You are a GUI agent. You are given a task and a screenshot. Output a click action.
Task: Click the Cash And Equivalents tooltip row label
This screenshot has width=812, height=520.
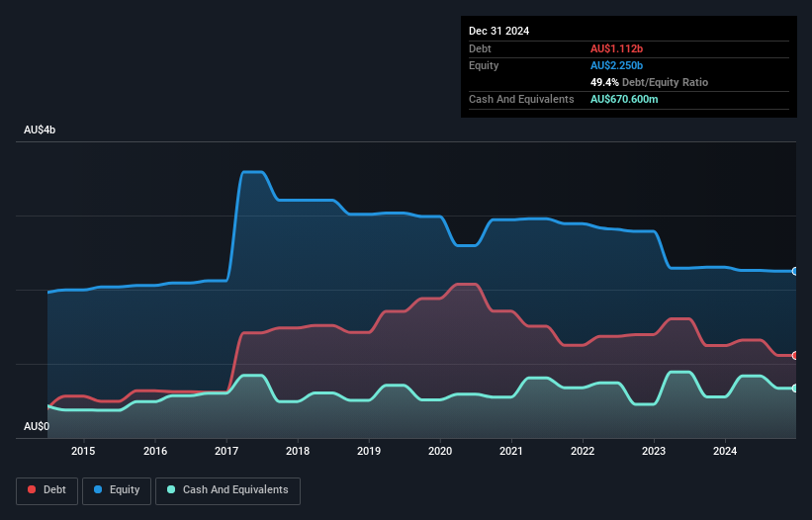[521, 99]
